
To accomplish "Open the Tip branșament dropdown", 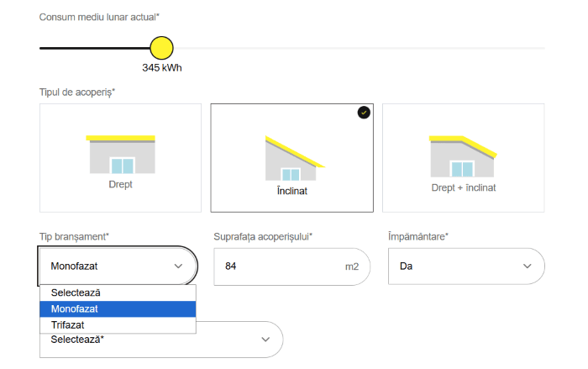I will point(118,266).
